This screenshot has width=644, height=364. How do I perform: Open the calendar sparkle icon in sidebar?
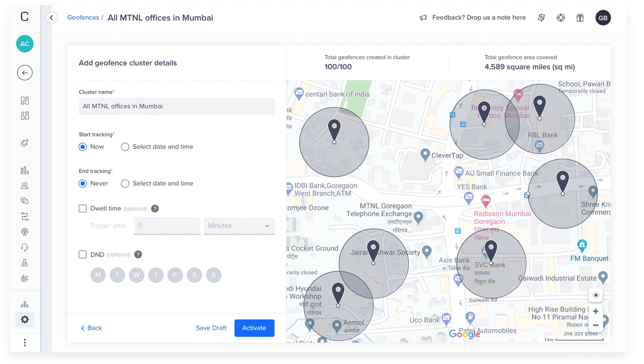click(x=25, y=279)
